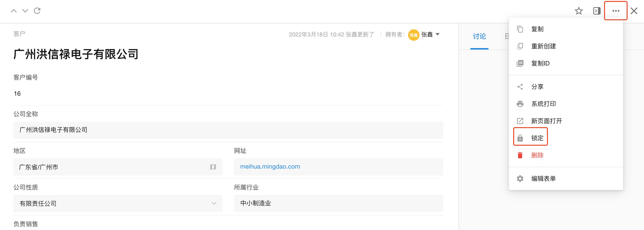This screenshot has height=230, width=644.
Task: Switch to the 讨论 tab
Action: pos(479,36)
